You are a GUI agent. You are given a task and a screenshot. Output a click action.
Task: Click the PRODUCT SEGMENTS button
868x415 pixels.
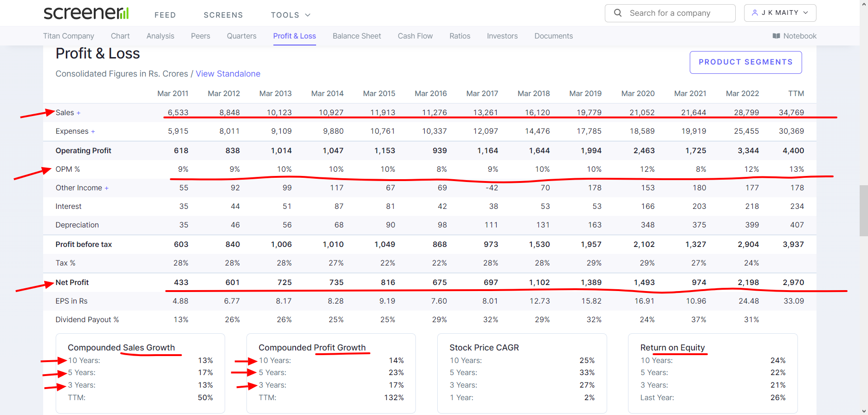coord(745,62)
